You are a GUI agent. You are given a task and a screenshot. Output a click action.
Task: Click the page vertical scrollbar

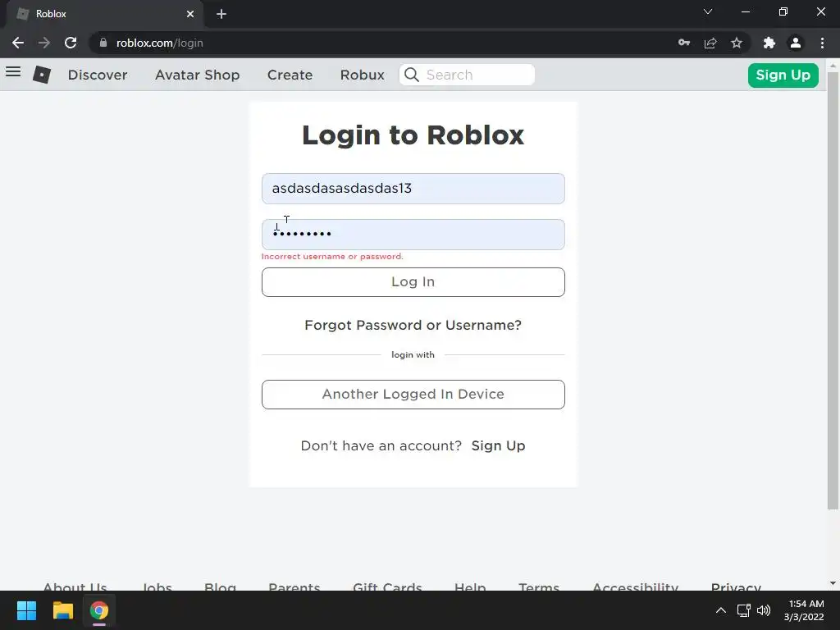[x=833, y=290]
